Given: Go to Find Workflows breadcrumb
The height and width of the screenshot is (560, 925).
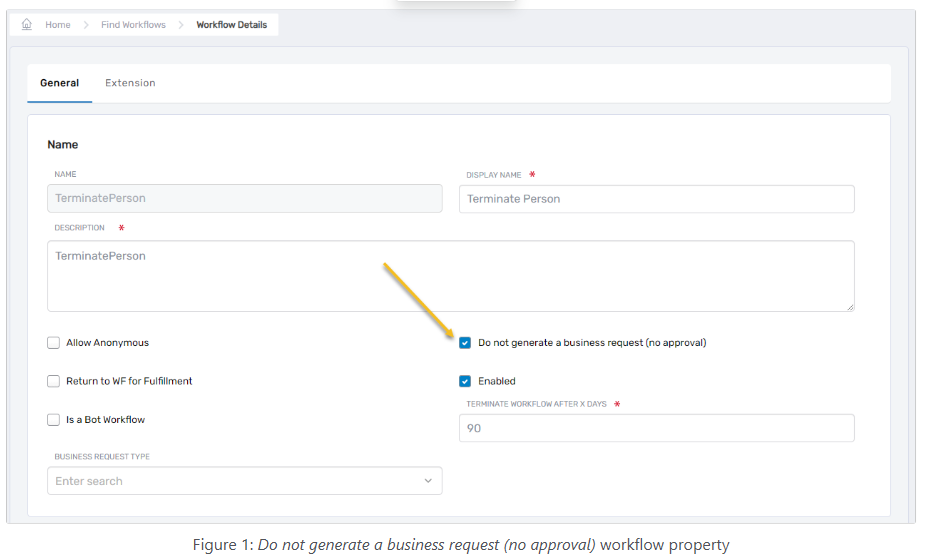Looking at the screenshot, I should pos(133,25).
